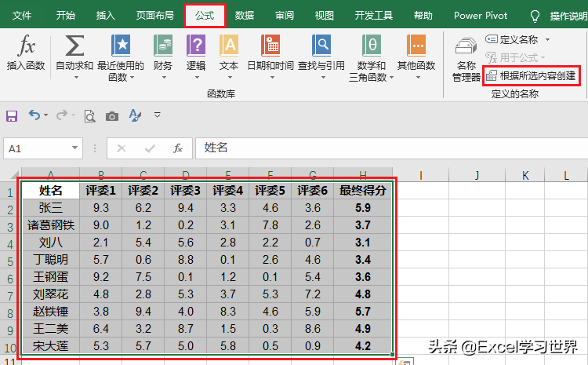Expand the AutoSum dropdown arrow
The image size is (588, 365).
(76, 78)
